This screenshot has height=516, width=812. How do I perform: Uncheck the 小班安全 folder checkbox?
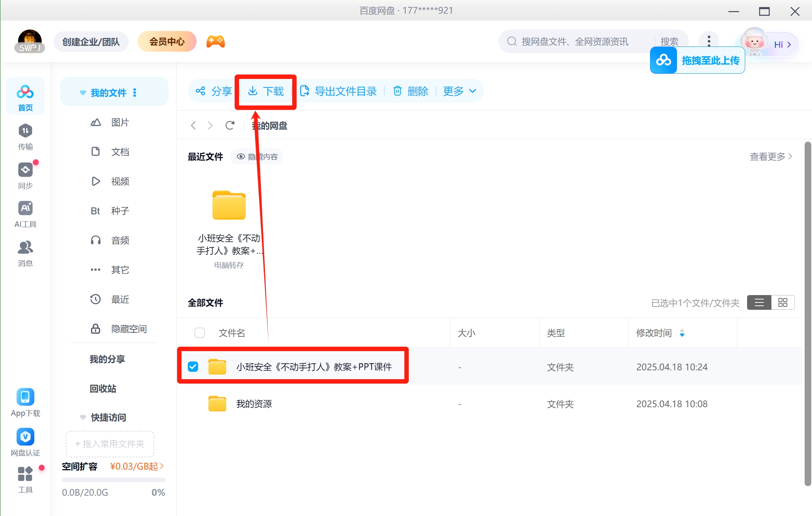[x=193, y=367]
